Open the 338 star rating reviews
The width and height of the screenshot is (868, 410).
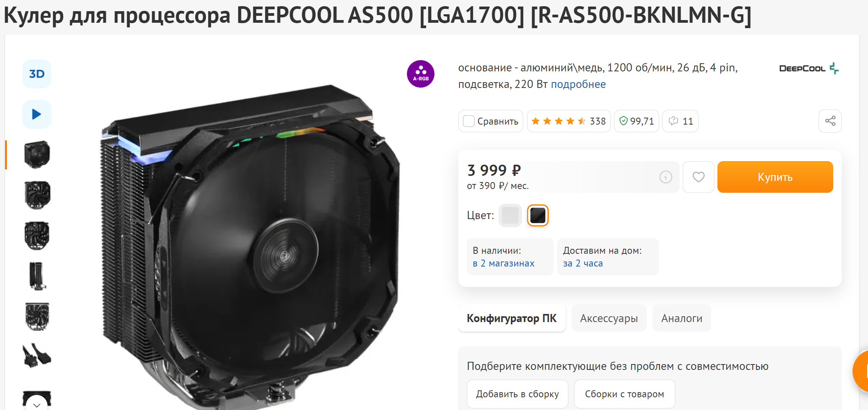coord(569,121)
